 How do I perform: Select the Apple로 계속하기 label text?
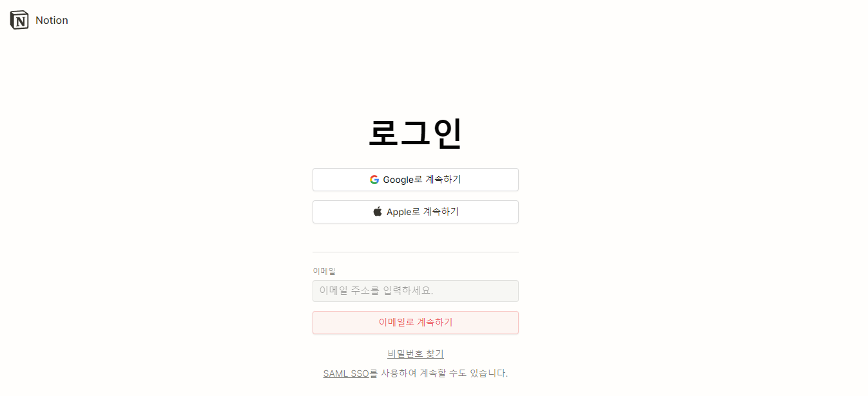coord(423,212)
